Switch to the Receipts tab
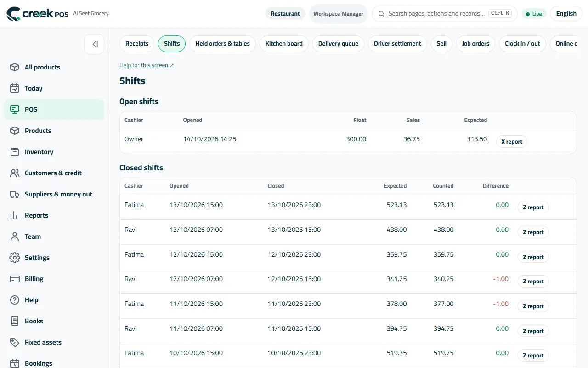This screenshot has width=588, height=368. tap(137, 44)
